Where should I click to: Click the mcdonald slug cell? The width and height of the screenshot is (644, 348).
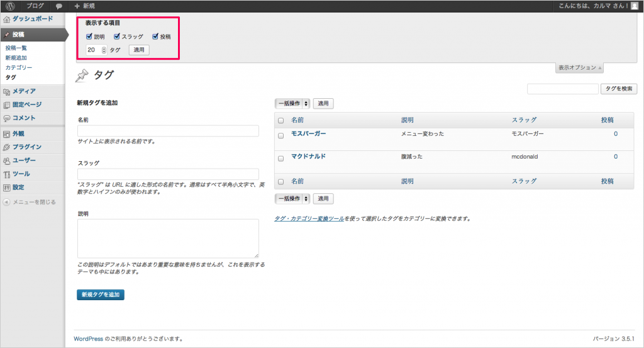tap(525, 157)
